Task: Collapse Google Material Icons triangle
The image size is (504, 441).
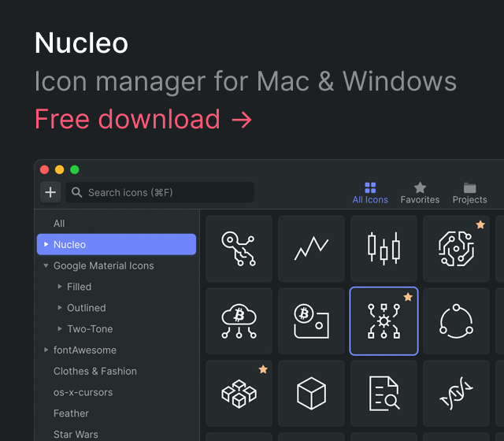Action: (46, 265)
